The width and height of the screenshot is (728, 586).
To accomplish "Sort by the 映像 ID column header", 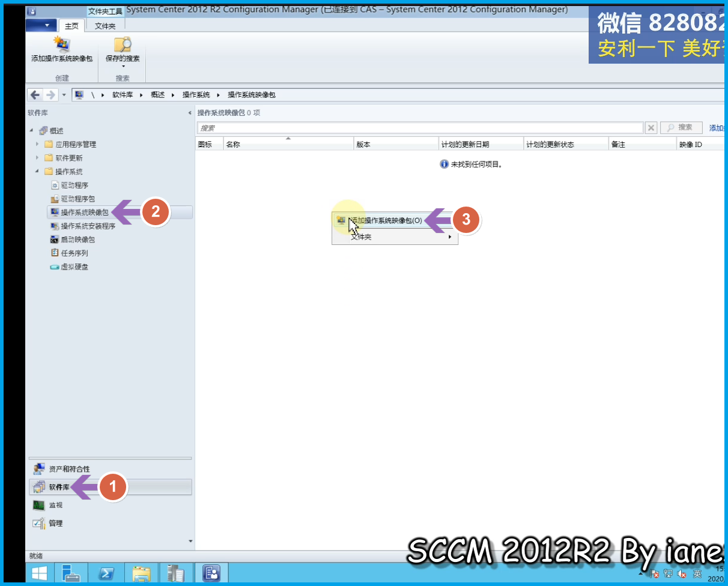I will pos(700,145).
